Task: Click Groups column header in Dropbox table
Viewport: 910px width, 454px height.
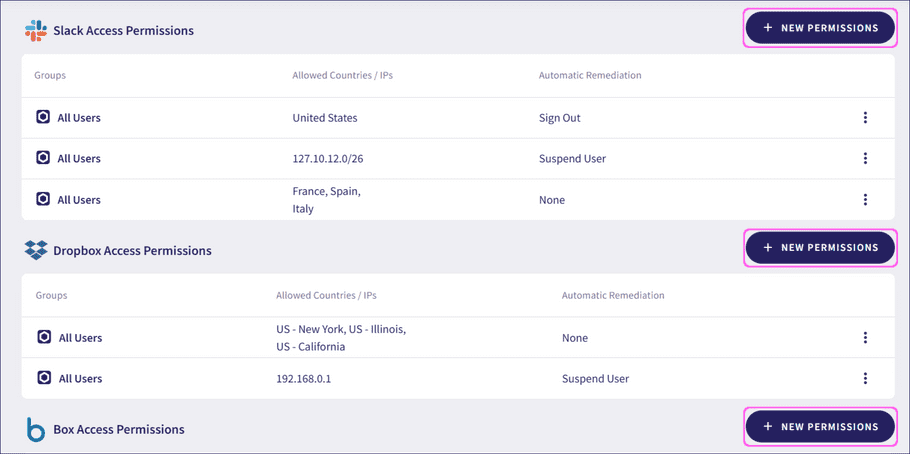Action: click(x=52, y=295)
